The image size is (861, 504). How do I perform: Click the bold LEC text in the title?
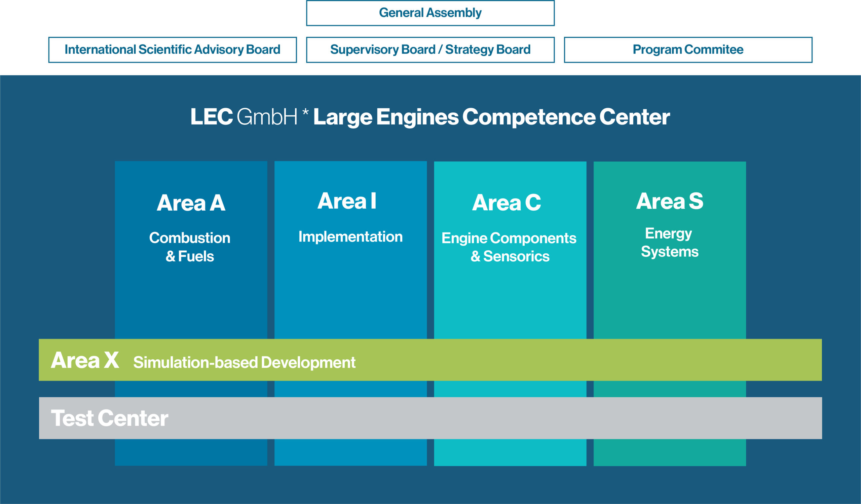click(x=212, y=117)
